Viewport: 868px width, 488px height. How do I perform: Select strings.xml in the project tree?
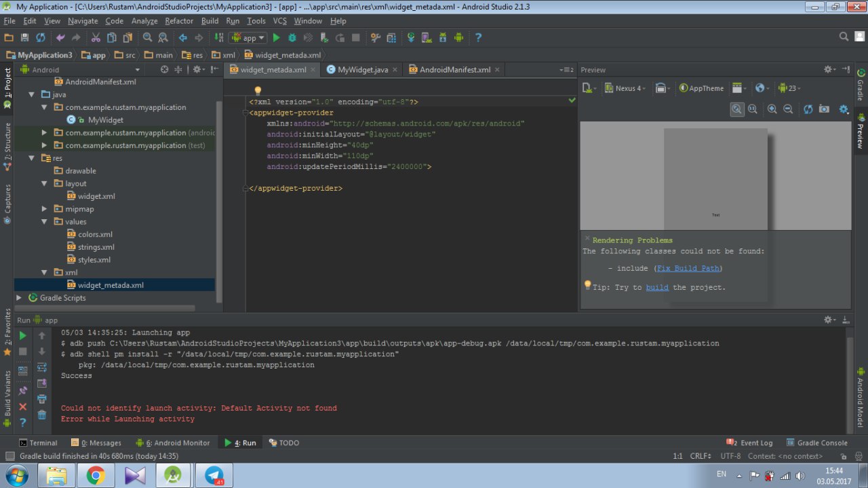[x=96, y=247]
